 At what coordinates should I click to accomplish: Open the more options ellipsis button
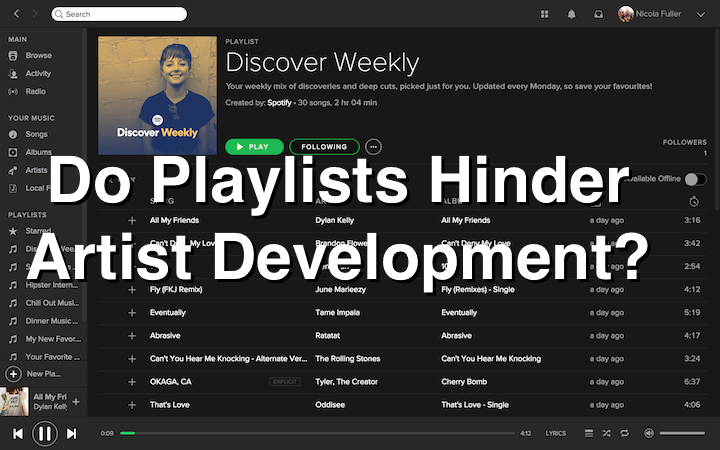(373, 147)
